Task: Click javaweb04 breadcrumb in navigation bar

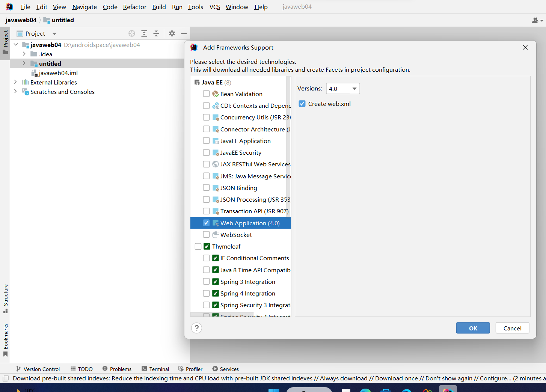Action: pyautogui.click(x=21, y=20)
